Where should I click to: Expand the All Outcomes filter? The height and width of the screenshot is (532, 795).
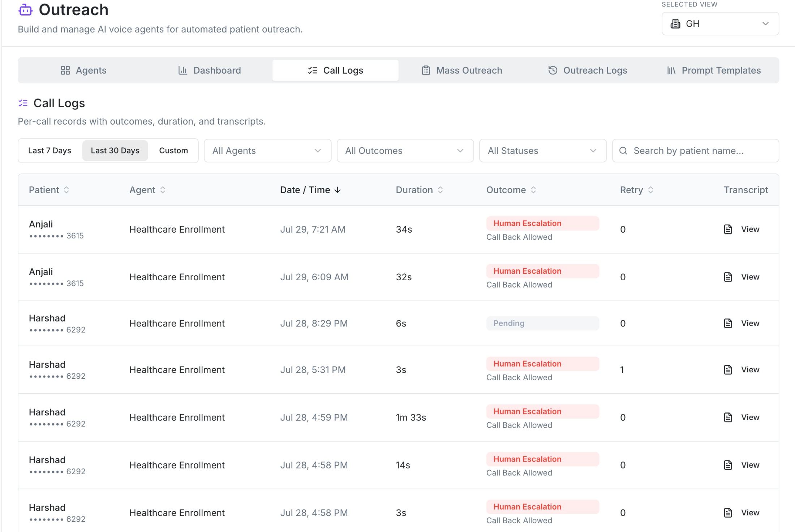click(405, 151)
